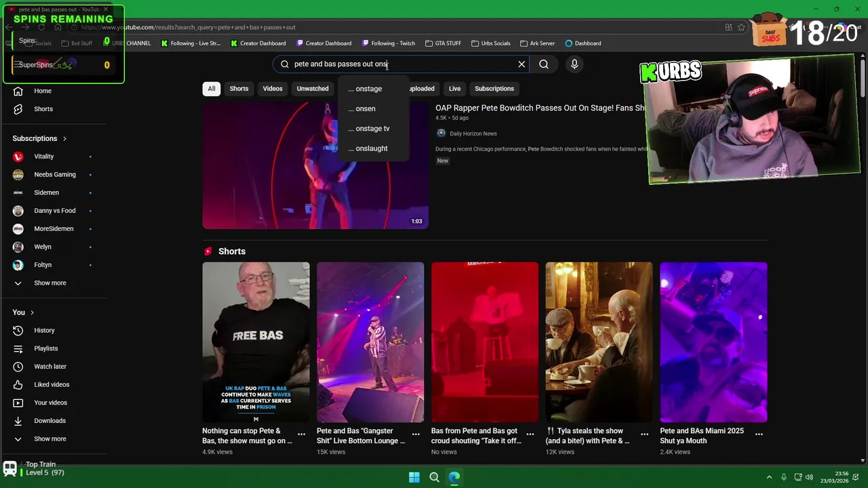Open Creator Dashboard bookmark with K icon
This screenshot has height=488, width=868.
pos(258,43)
